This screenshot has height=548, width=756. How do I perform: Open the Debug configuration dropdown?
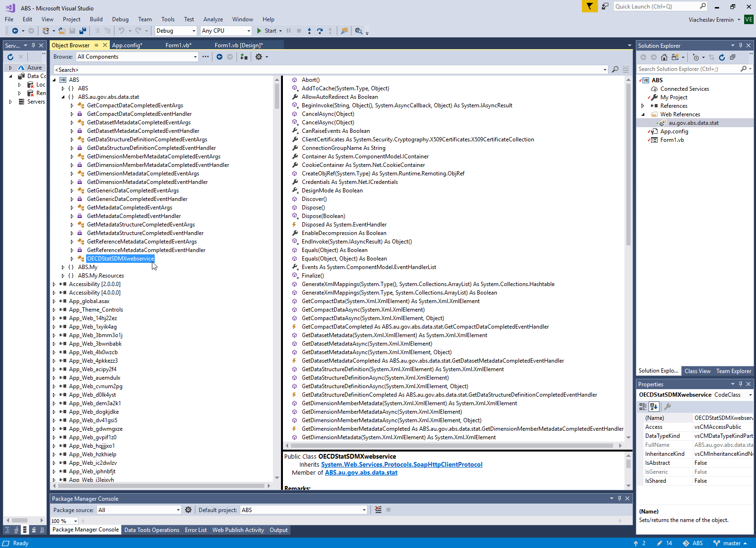click(176, 31)
